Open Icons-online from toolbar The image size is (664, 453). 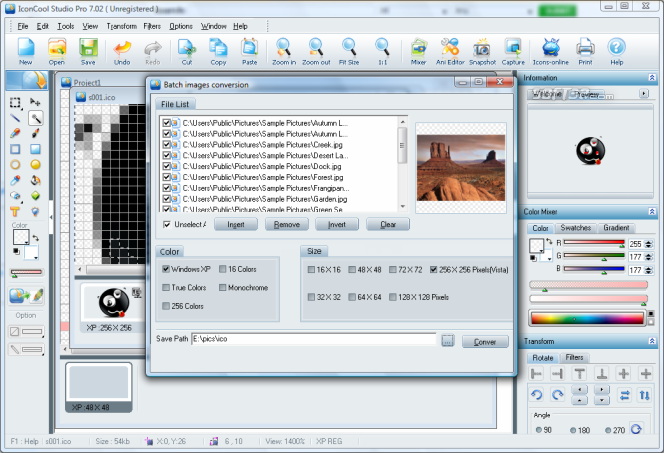click(x=551, y=51)
